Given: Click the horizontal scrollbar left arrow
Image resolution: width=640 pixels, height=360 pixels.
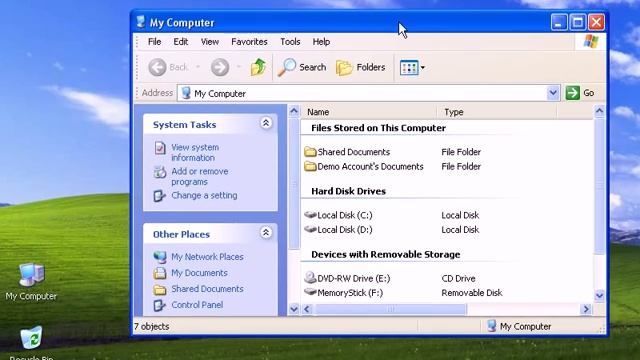Looking at the screenshot, I should point(307,309).
